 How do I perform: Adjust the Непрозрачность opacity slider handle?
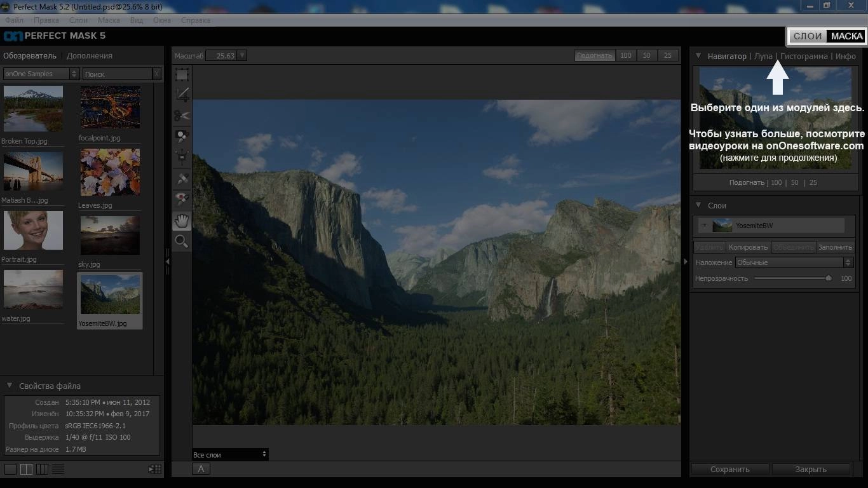point(829,278)
